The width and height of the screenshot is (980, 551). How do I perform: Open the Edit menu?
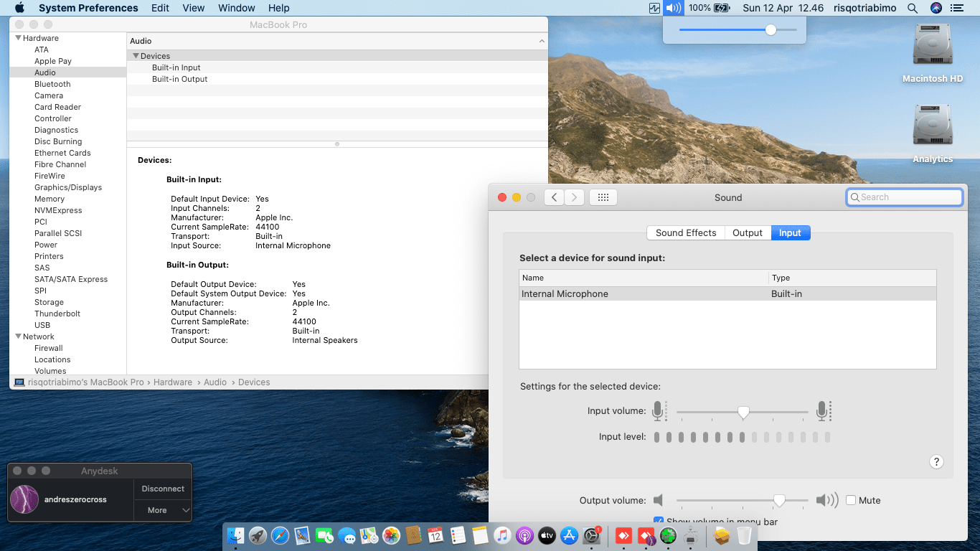point(161,8)
